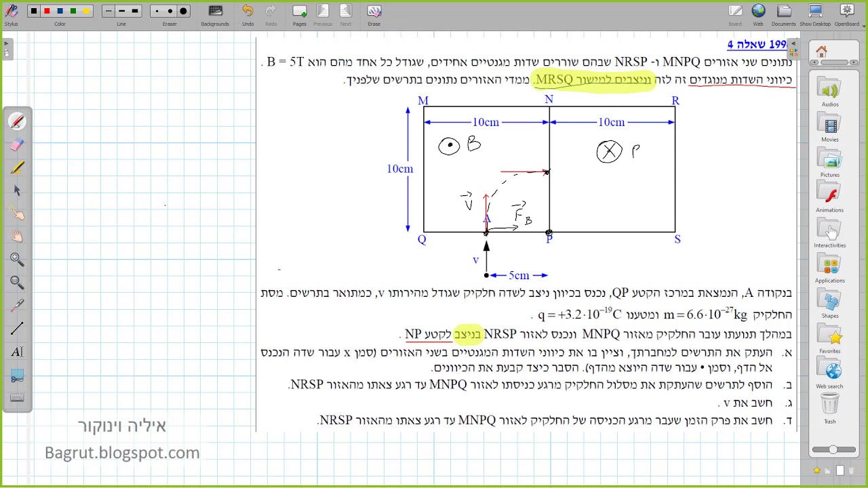Choose the medium line width
868x488 pixels.
click(x=121, y=12)
